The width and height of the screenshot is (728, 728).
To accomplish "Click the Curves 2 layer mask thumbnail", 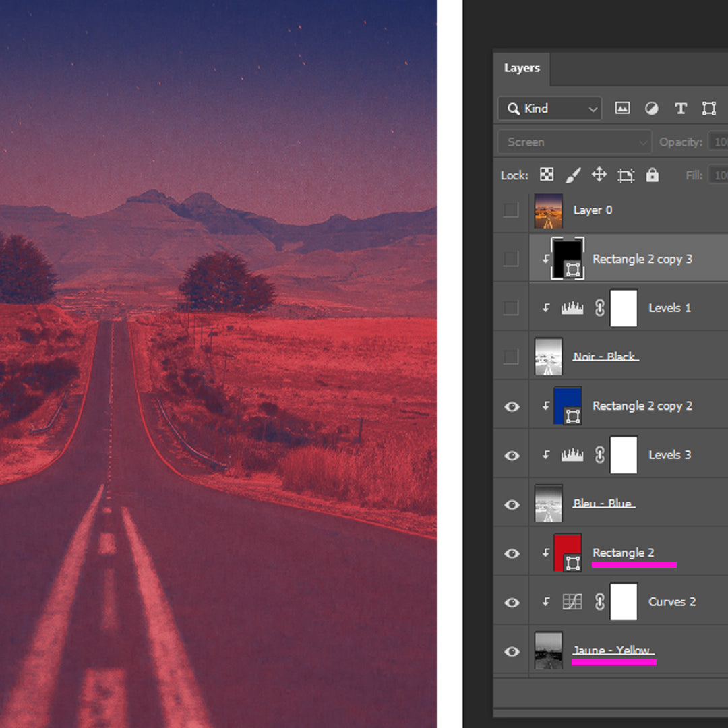I will 624,602.
